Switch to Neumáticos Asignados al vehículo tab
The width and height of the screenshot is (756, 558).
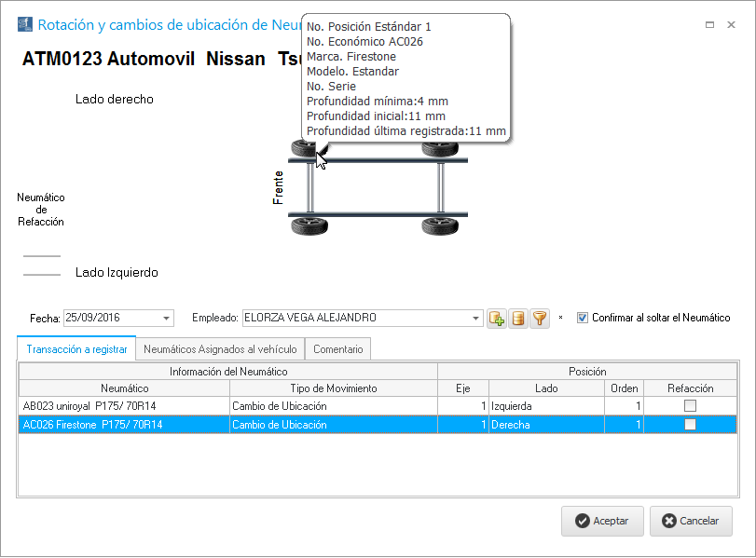[x=220, y=349]
